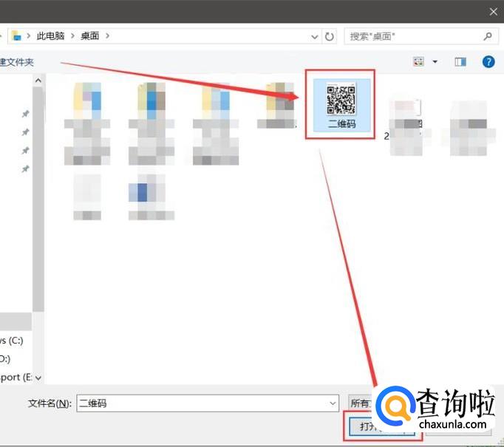The height and width of the screenshot is (447, 504).
Task: Refresh the current folder view
Action: point(329,37)
